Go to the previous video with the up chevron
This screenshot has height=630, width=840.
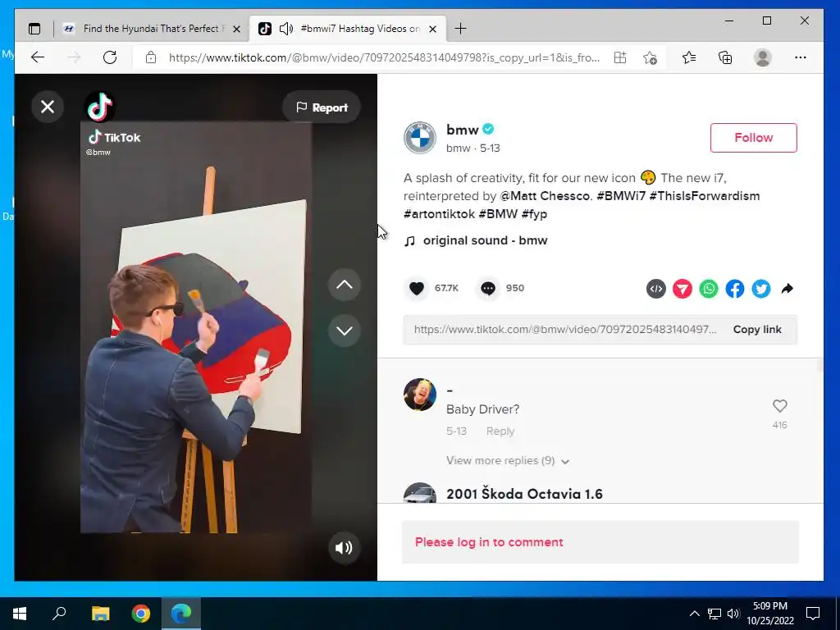[345, 285]
